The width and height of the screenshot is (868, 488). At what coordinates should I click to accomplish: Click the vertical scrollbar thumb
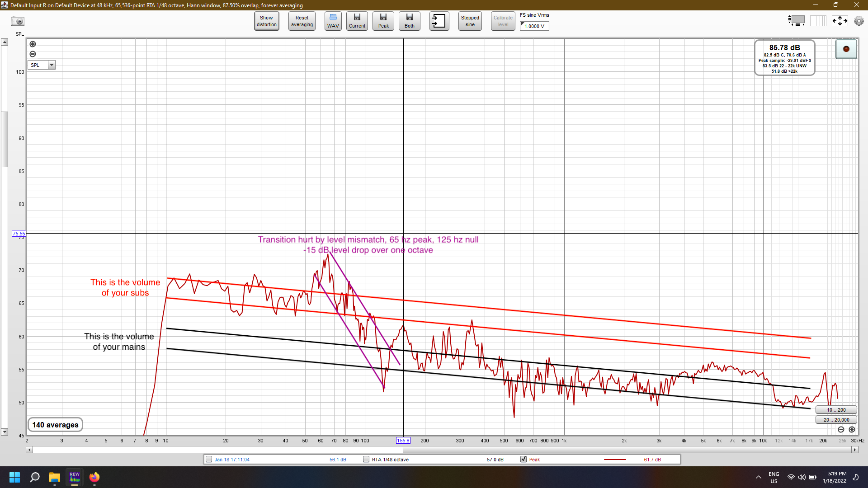tap(5, 139)
